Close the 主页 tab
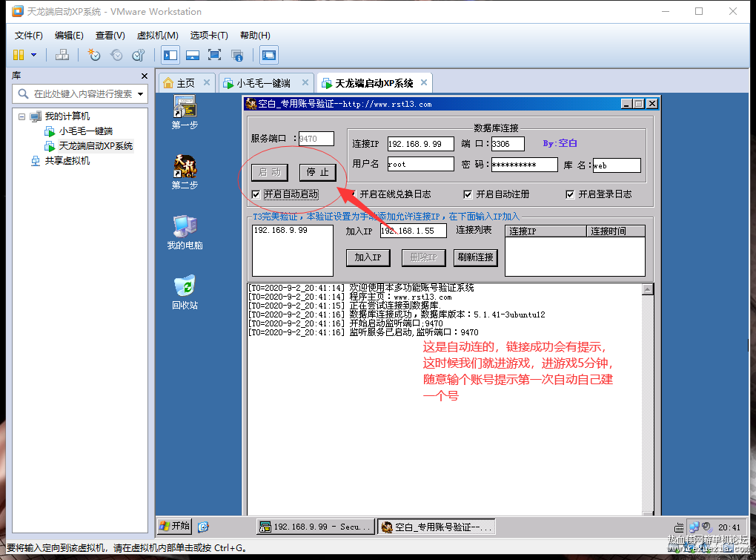 click(206, 82)
